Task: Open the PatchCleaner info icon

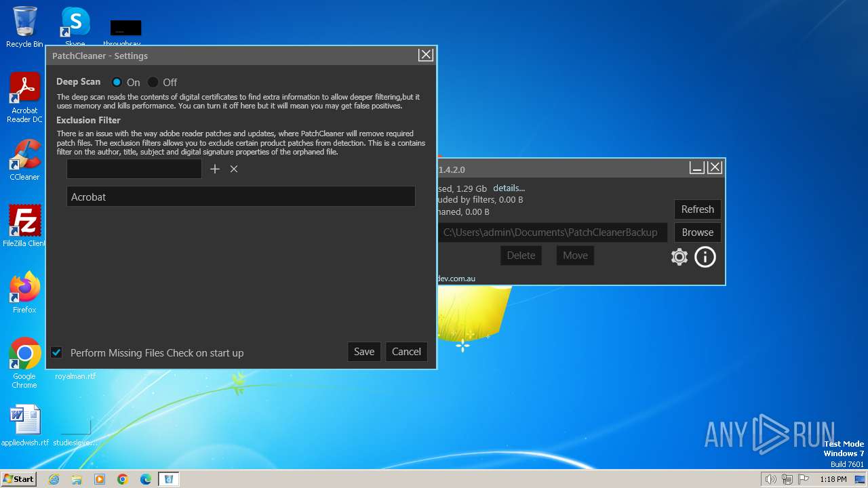Action: [705, 257]
